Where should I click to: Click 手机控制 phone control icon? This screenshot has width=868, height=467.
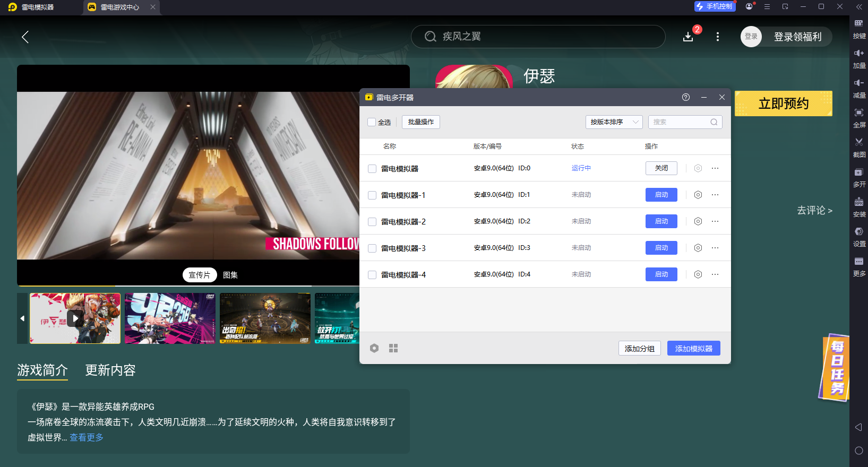click(715, 6)
